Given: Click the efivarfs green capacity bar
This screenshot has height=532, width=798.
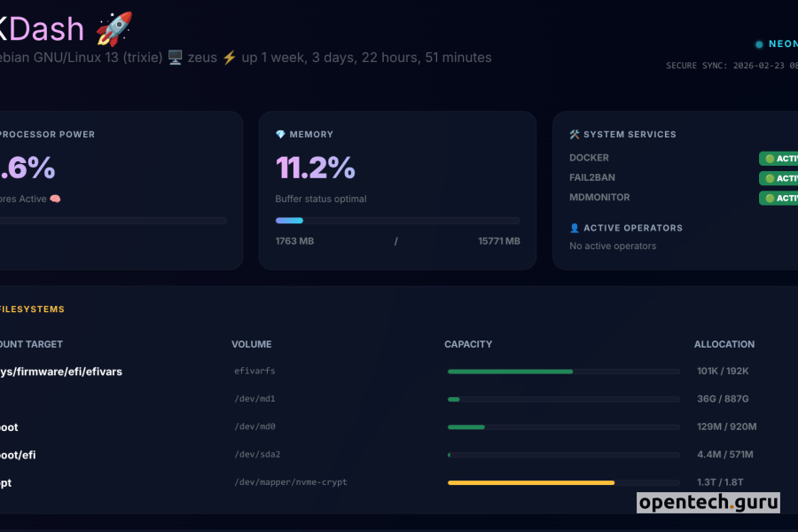Looking at the screenshot, I should coord(510,372).
